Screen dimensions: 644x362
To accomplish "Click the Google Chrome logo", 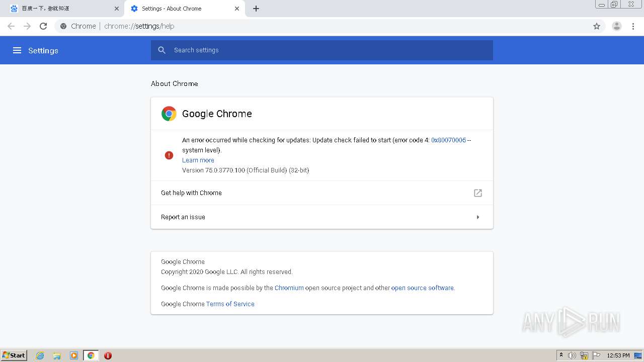I will pos(169,114).
